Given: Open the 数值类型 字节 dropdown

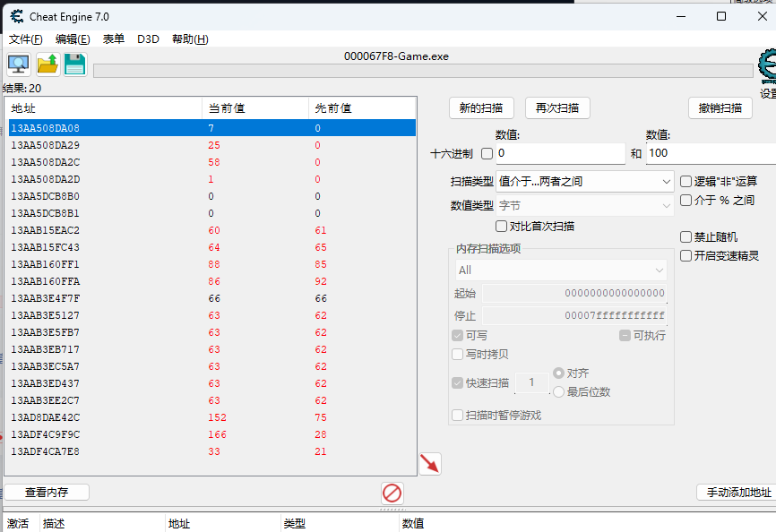Looking at the screenshot, I should pos(585,205).
